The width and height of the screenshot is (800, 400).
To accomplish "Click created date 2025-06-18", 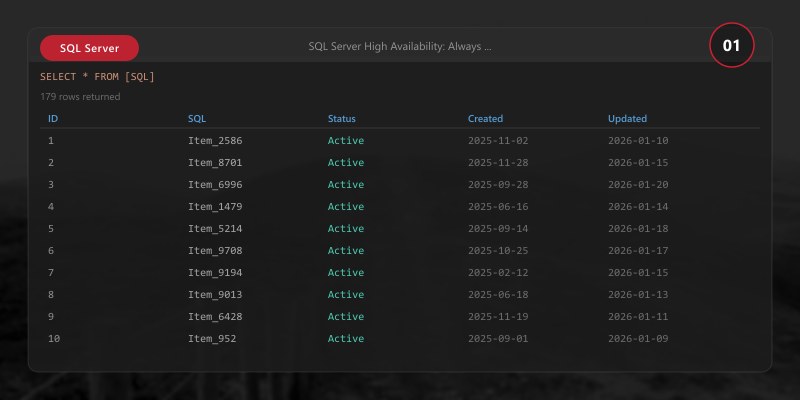I will 498,294.
